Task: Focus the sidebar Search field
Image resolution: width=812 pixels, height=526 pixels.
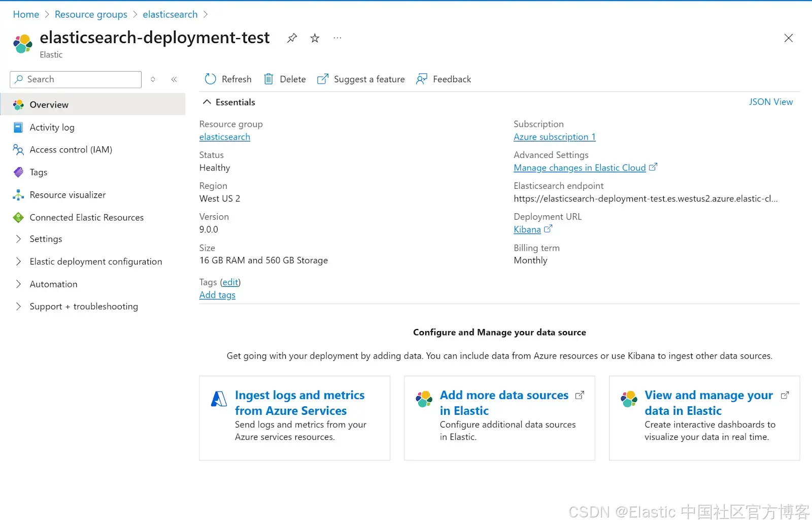Action: click(76, 79)
